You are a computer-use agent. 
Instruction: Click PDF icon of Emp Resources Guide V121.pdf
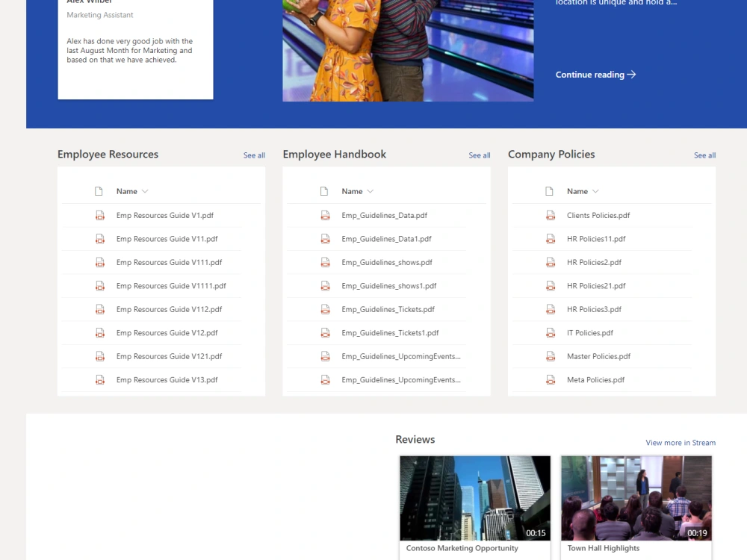(x=99, y=356)
